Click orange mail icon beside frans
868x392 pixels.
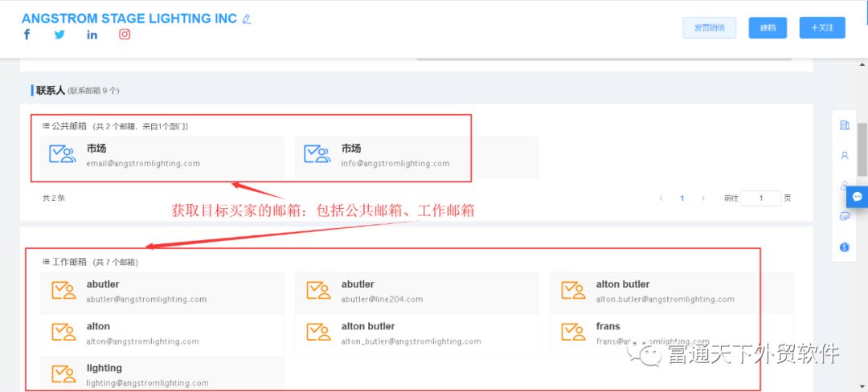573,332
